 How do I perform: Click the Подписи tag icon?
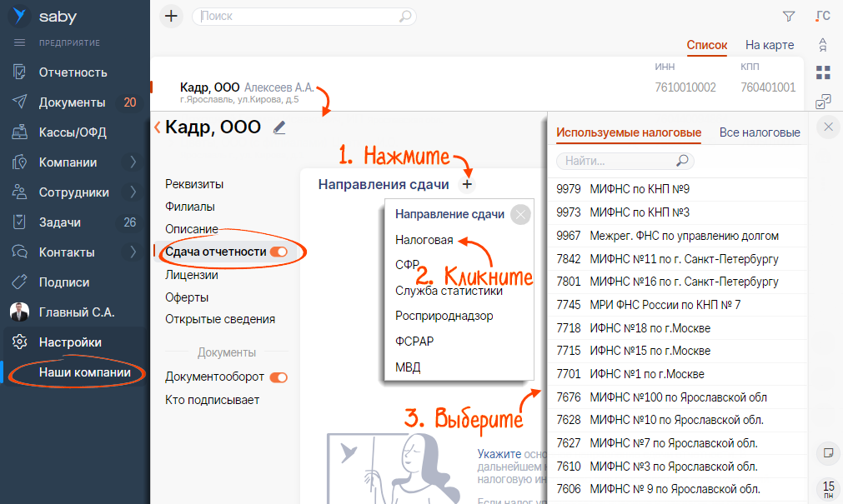[19, 282]
